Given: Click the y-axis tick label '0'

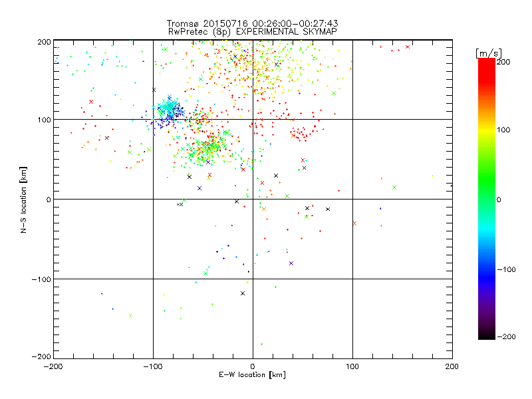Looking at the screenshot, I should click(49, 199).
